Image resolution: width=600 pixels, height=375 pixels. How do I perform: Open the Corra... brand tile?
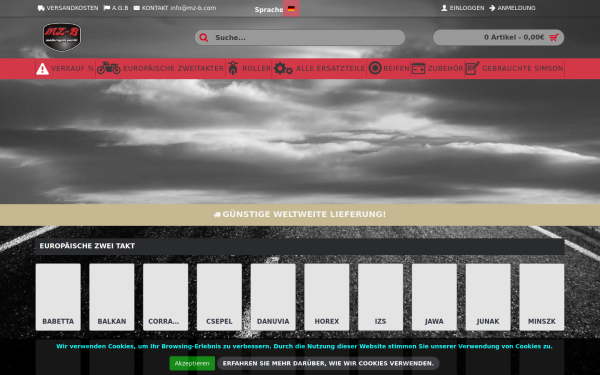click(166, 297)
